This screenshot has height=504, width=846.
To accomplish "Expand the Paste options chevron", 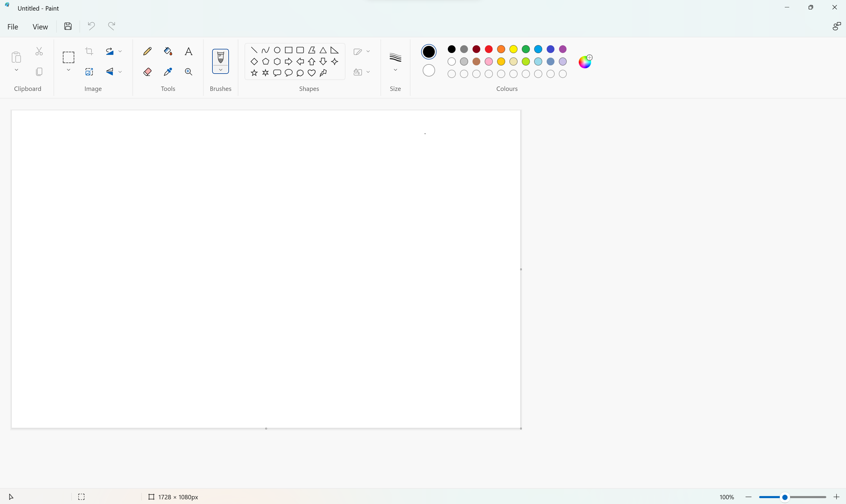I will (16, 70).
